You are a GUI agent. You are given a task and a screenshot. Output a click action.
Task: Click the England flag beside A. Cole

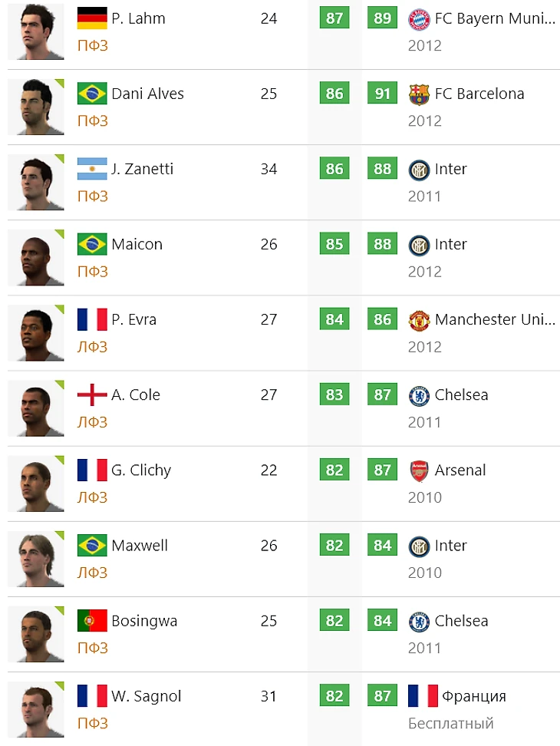pyautogui.click(x=92, y=394)
